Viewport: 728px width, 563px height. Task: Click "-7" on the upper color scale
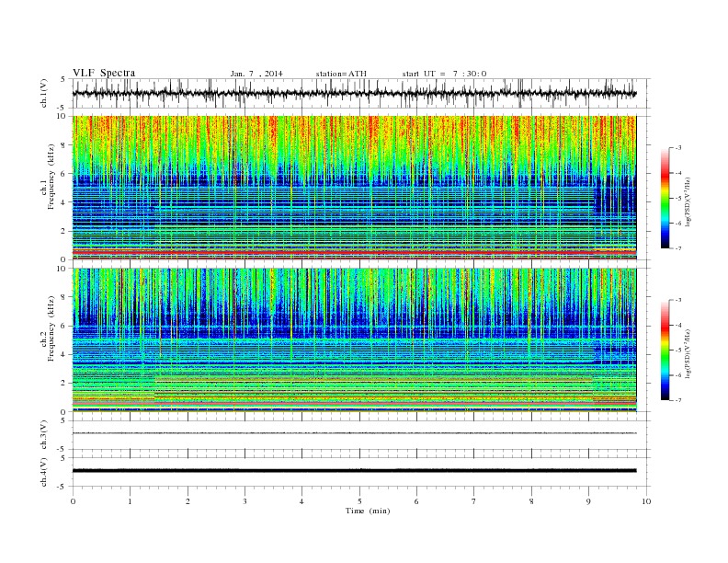[678, 248]
